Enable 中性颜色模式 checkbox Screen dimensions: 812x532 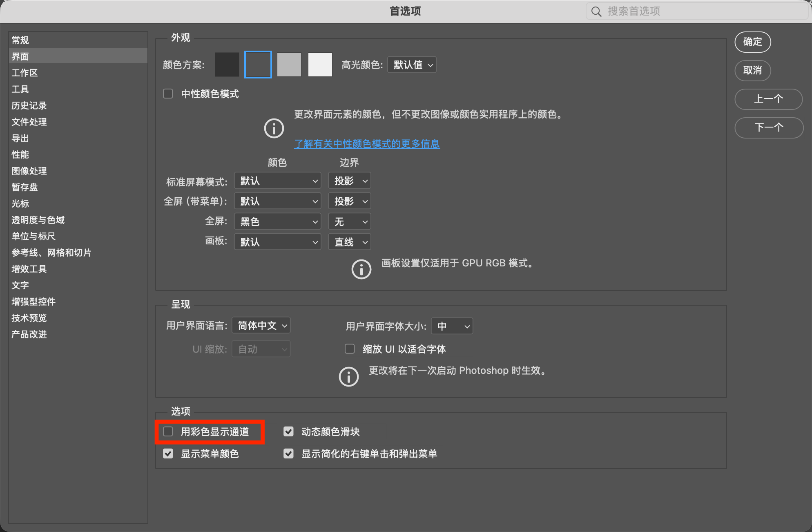168,94
